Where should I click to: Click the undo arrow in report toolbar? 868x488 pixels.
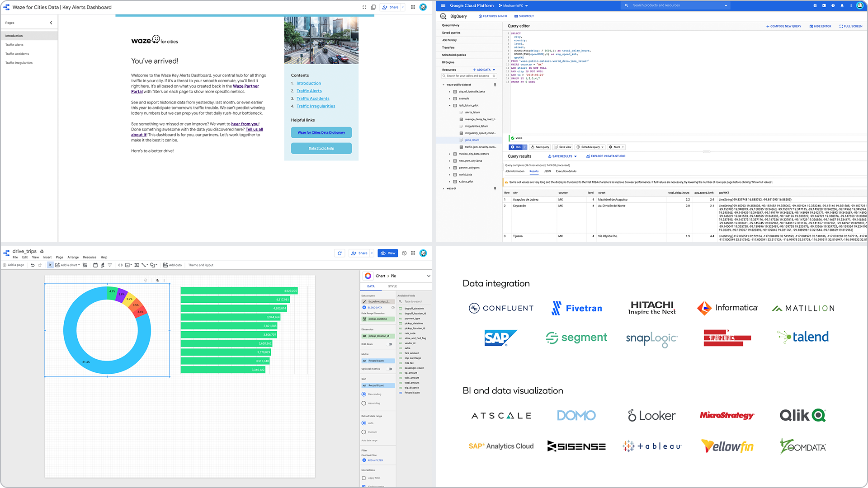(33, 265)
